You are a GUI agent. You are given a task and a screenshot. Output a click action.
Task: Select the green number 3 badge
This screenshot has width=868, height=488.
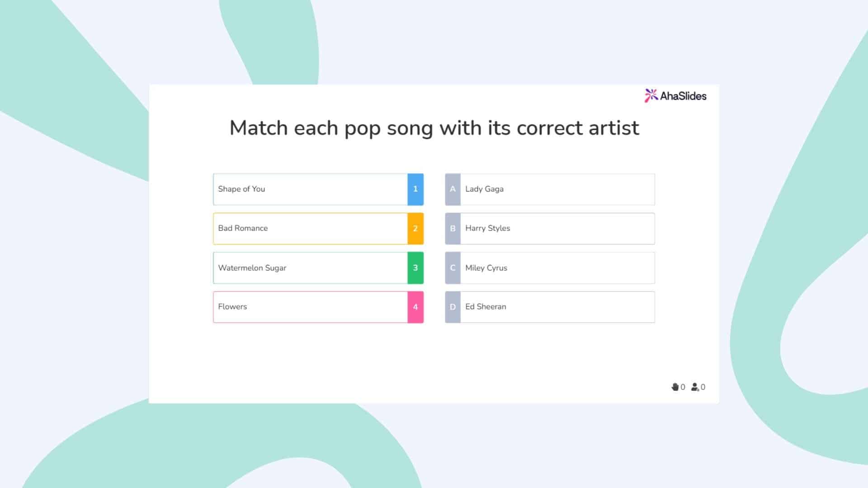click(x=415, y=267)
